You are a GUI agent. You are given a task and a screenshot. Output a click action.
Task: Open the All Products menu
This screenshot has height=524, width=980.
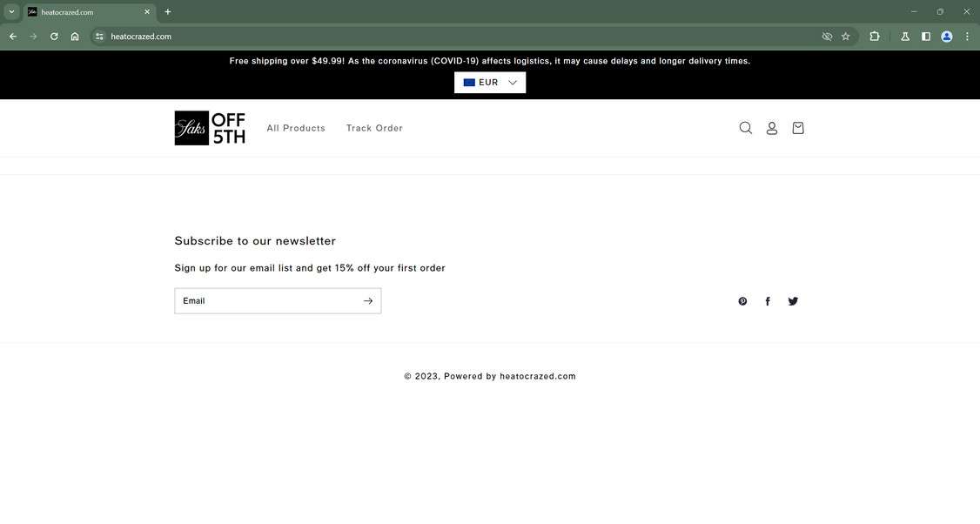coord(296,128)
